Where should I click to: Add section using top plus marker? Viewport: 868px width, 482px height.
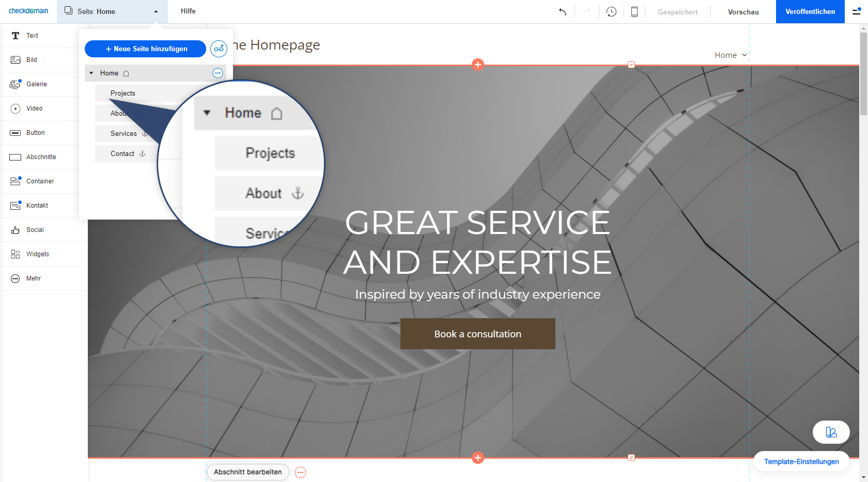(478, 65)
